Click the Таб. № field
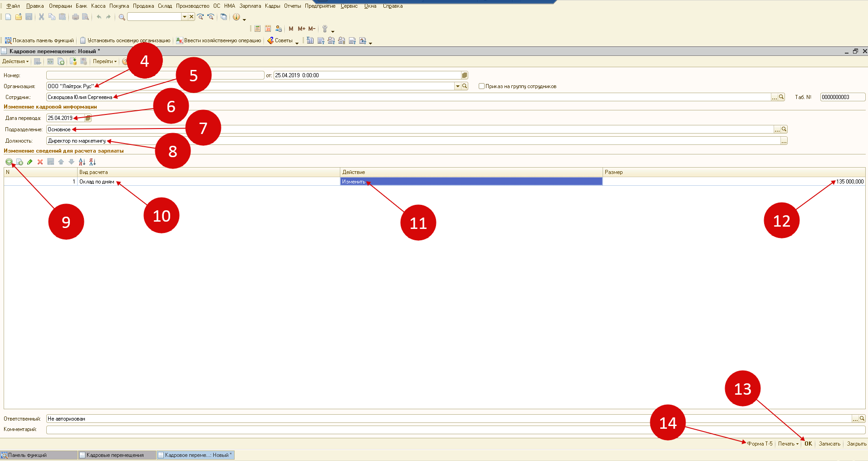The height and width of the screenshot is (461, 868). (843, 97)
